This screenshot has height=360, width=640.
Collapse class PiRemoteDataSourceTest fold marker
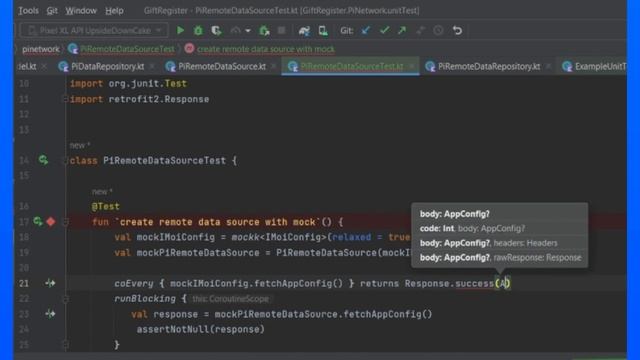click(x=65, y=160)
